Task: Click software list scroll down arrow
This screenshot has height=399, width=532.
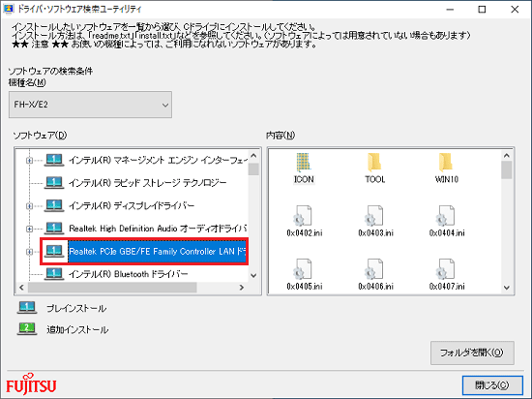Action: (x=253, y=275)
